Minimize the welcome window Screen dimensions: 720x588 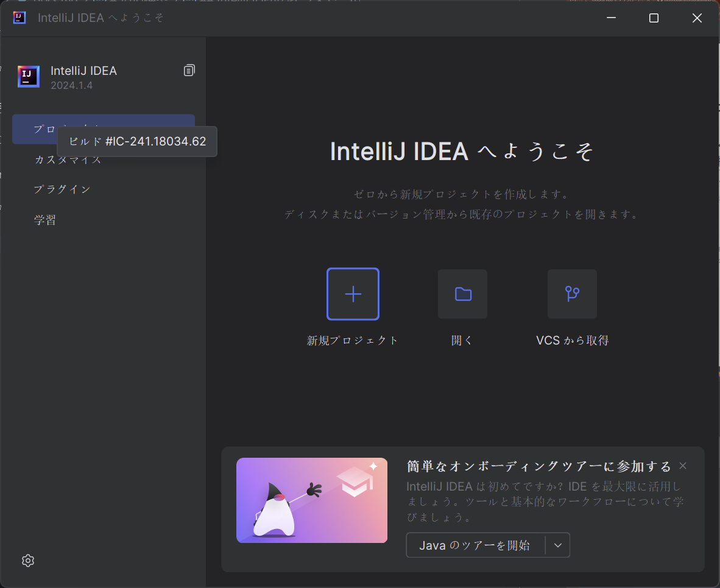point(610,18)
